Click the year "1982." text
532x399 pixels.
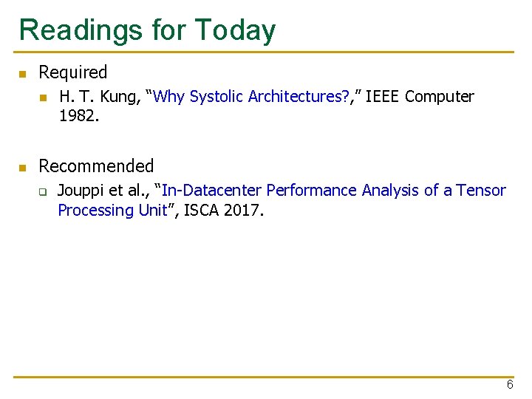click(79, 116)
